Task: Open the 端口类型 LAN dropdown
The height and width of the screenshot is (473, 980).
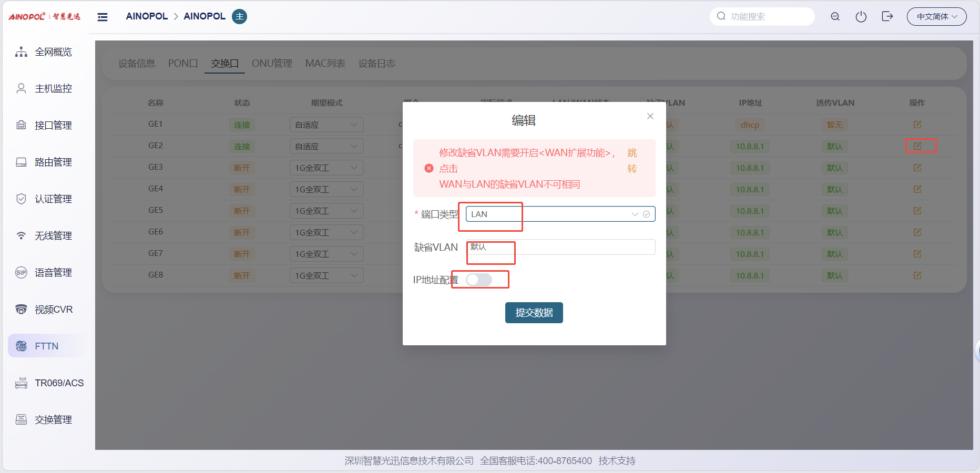Action: click(x=560, y=214)
